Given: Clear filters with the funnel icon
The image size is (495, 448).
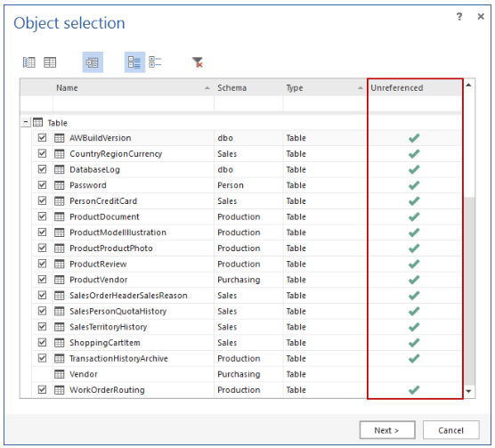Looking at the screenshot, I should coord(198,62).
